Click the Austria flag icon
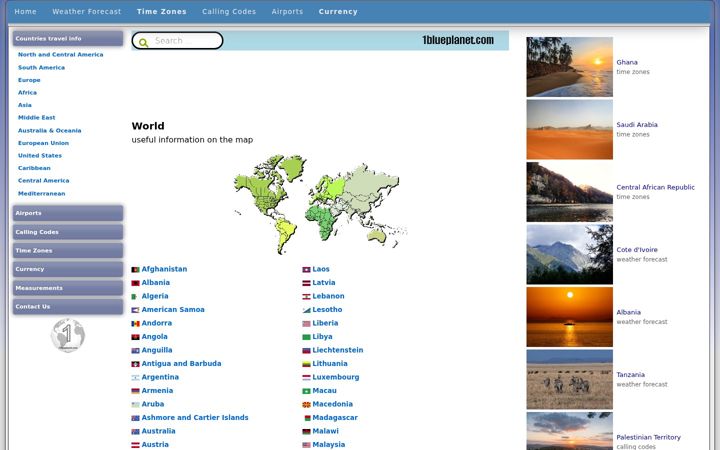The height and width of the screenshot is (450, 720). point(135,445)
